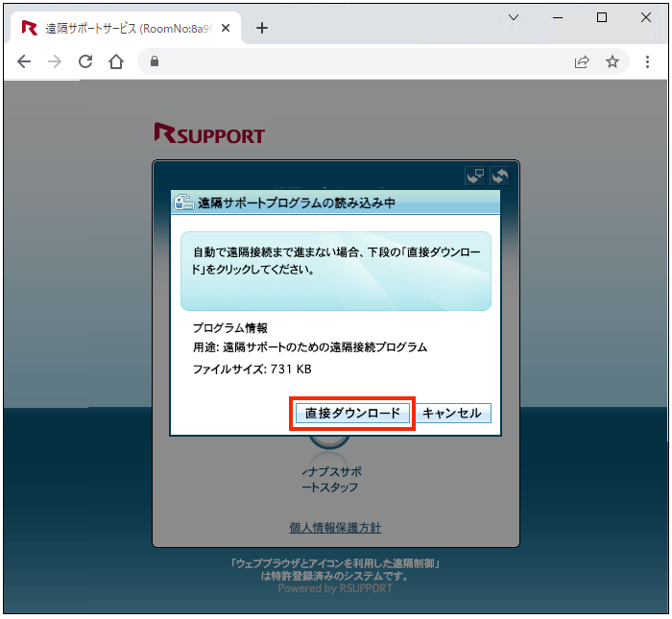Open the Chrome three-dot menu
This screenshot has height=619, width=672.
(647, 61)
